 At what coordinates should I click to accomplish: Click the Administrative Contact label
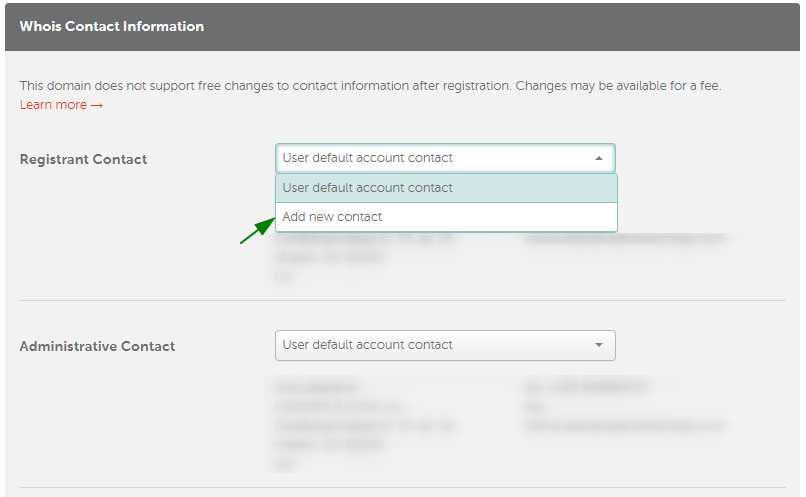pos(97,346)
